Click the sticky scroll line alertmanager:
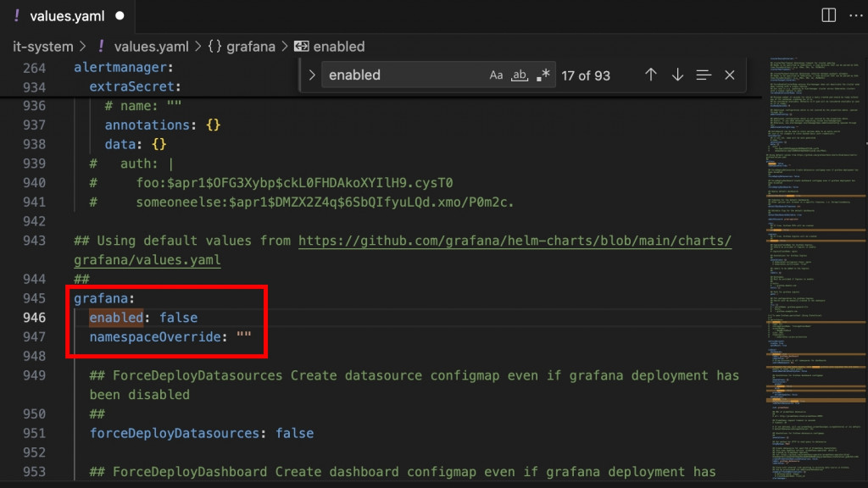Viewport: 868px width, 488px height. pos(124,68)
